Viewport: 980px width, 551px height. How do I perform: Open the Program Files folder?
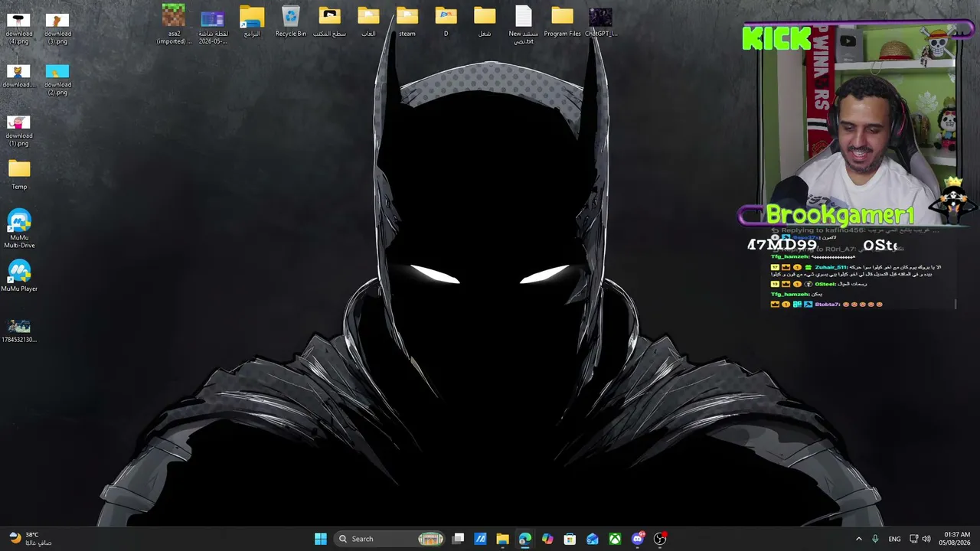click(x=562, y=21)
